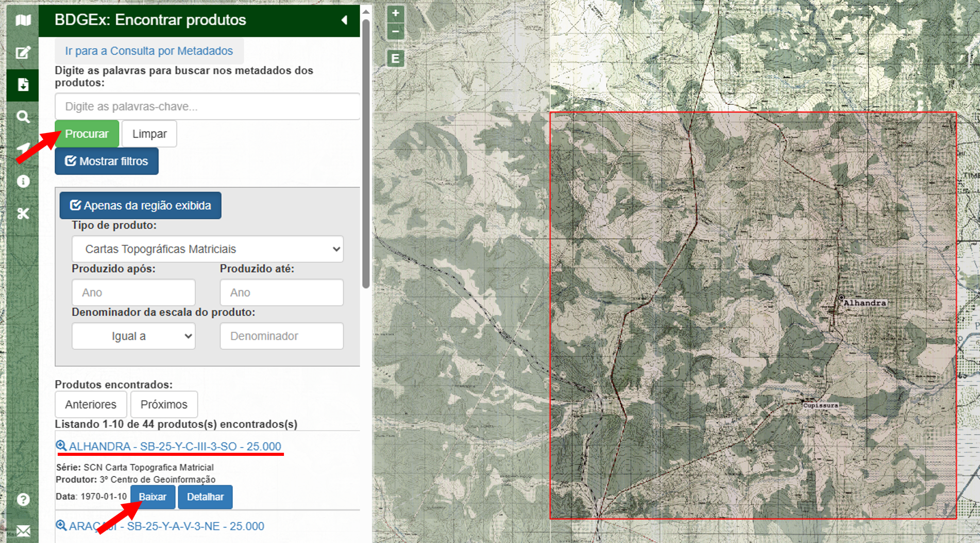Click the E button on the map

(395, 59)
